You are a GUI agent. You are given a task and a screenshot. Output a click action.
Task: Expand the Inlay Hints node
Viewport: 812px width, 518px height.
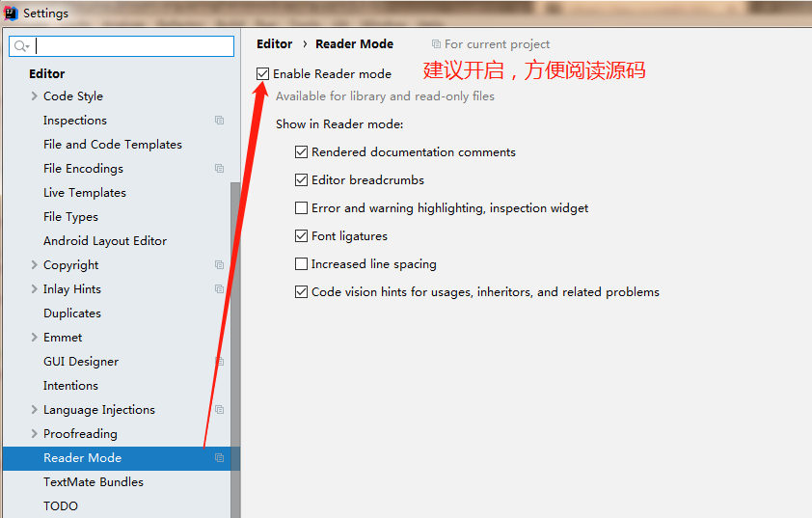tap(34, 289)
